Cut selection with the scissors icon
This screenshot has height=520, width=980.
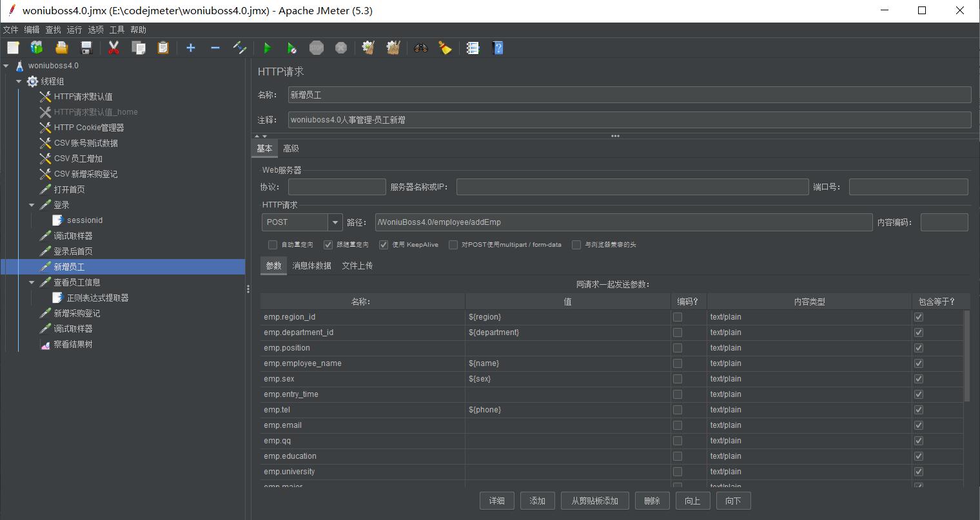click(114, 48)
